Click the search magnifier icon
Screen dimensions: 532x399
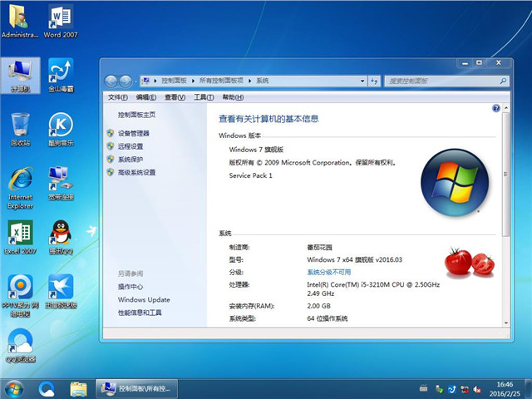click(x=503, y=81)
